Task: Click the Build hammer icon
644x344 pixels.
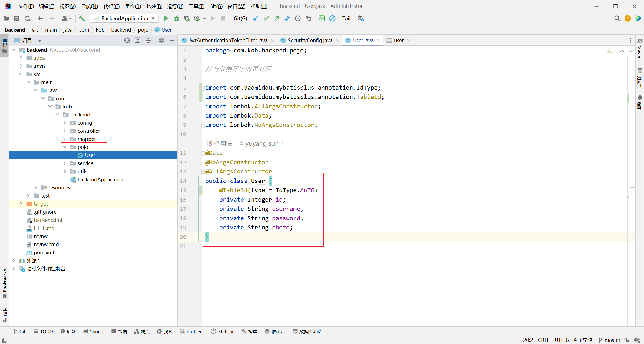Action: point(82,18)
